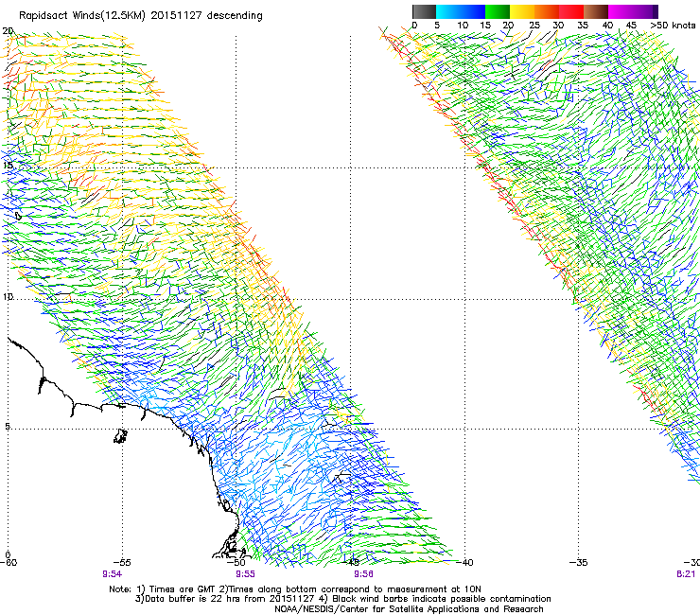This screenshot has width=700, height=615.
Task: Click the 'Data buffer is 22 hrs' note line
Action: coord(342,599)
